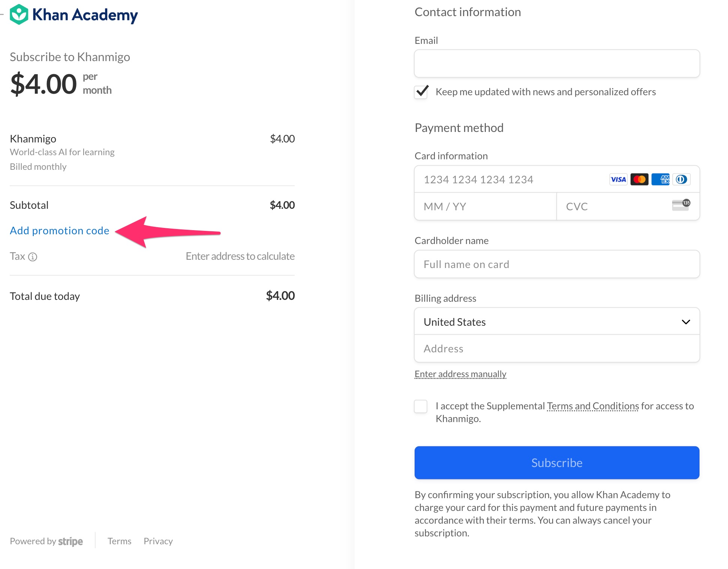Click the Email input field
Screen dimensions: 728x569
pyautogui.click(x=557, y=63)
